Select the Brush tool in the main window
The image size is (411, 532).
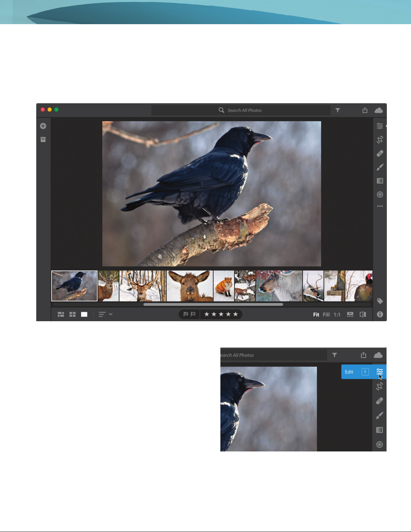380,167
